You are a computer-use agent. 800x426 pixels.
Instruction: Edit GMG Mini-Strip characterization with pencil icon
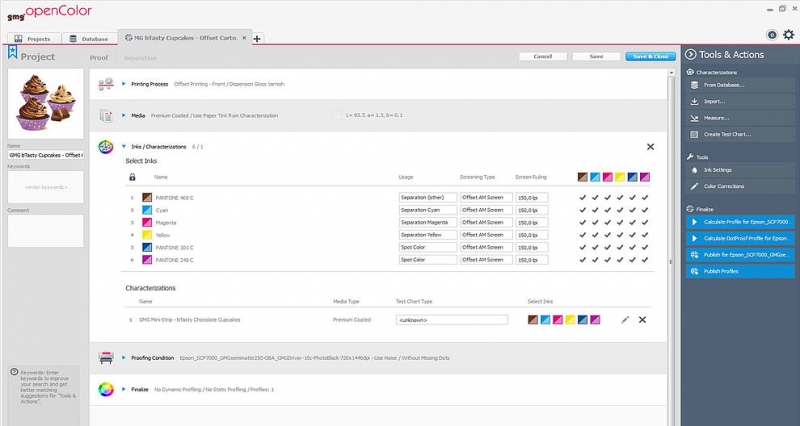coord(625,320)
